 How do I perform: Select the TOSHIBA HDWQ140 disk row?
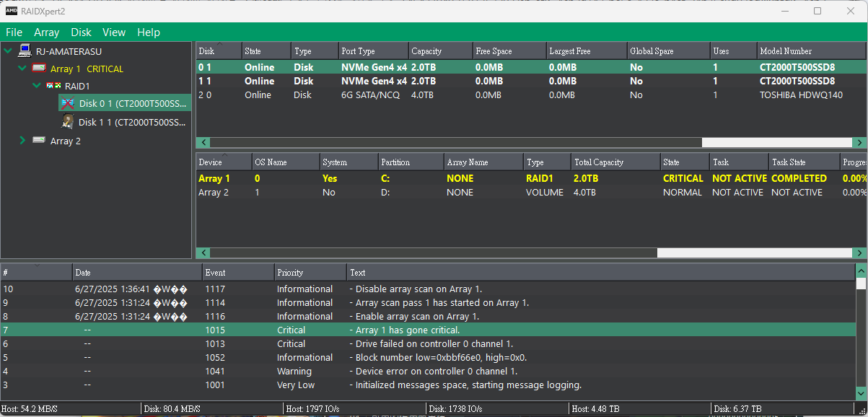tap(531, 95)
